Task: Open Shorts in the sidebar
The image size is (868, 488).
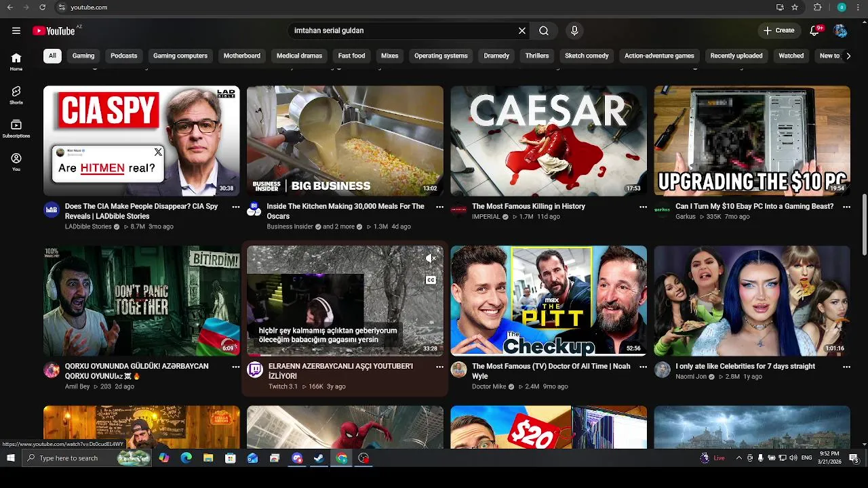Action: [16, 95]
